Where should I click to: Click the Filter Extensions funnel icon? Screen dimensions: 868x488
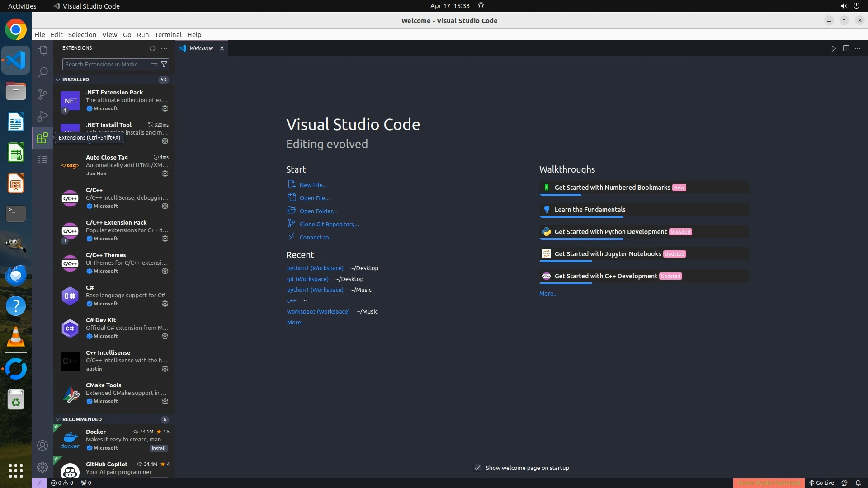coord(165,64)
